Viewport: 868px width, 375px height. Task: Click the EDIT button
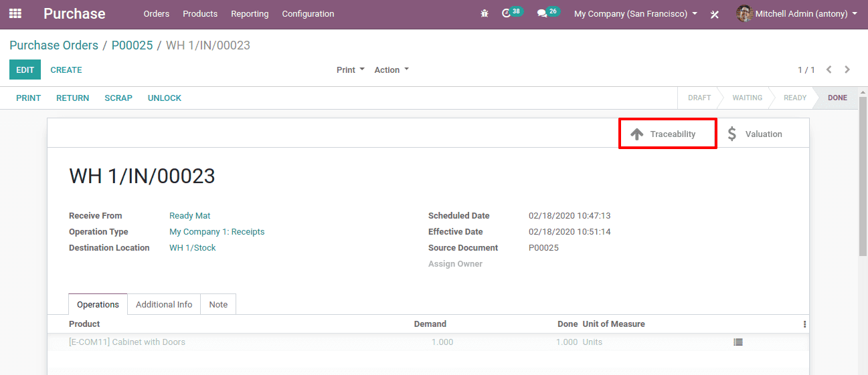tap(25, 70)
